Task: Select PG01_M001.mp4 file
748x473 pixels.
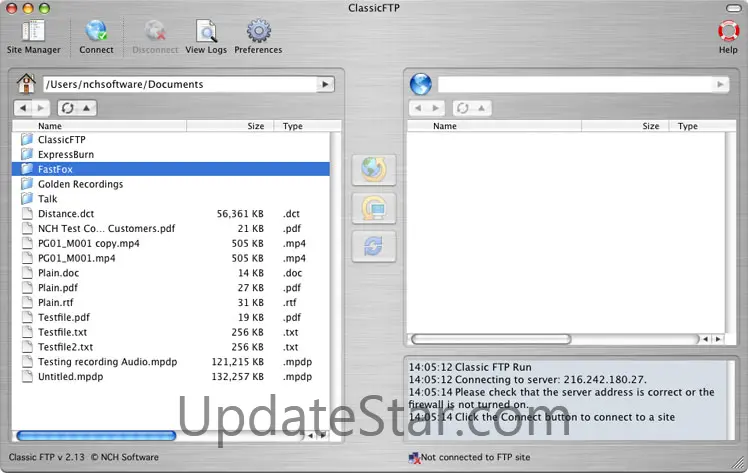Action: point(171,258)
